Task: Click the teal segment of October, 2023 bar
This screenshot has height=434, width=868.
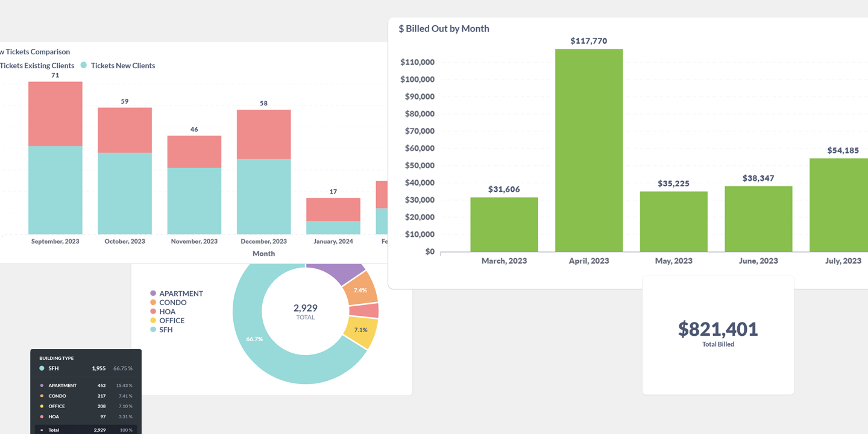Action: point(125,193)
